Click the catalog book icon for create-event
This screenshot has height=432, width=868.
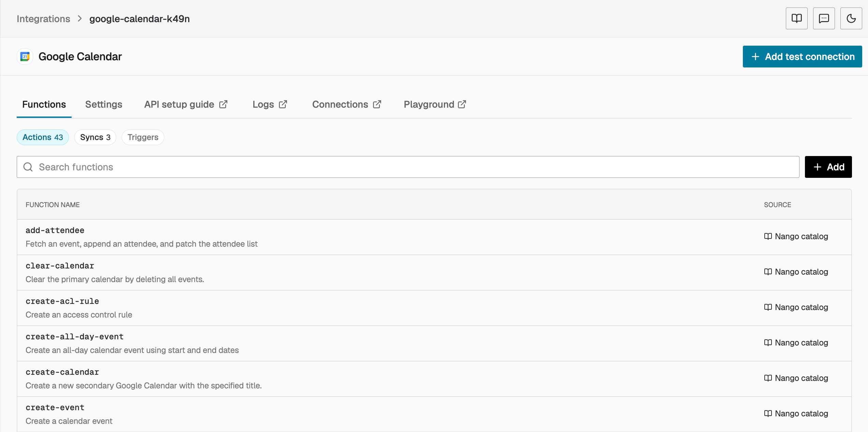point(768,414)
